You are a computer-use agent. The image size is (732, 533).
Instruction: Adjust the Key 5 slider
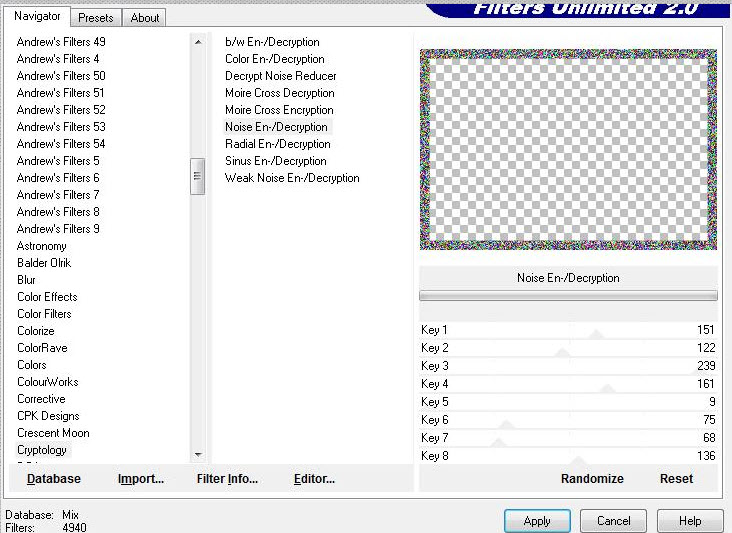(x=568, y=402)
